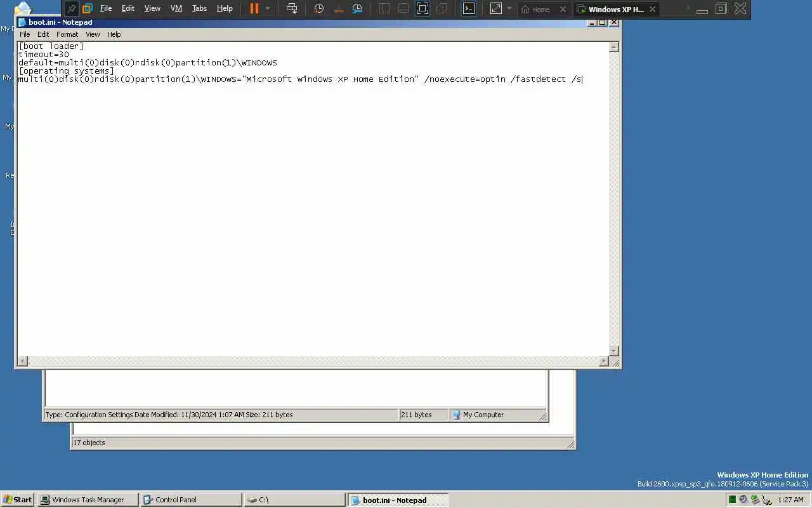Open Notepad Edit menu
Image resolution: width=812 pixels, height=508 pixels.
[x=43, y=34]
